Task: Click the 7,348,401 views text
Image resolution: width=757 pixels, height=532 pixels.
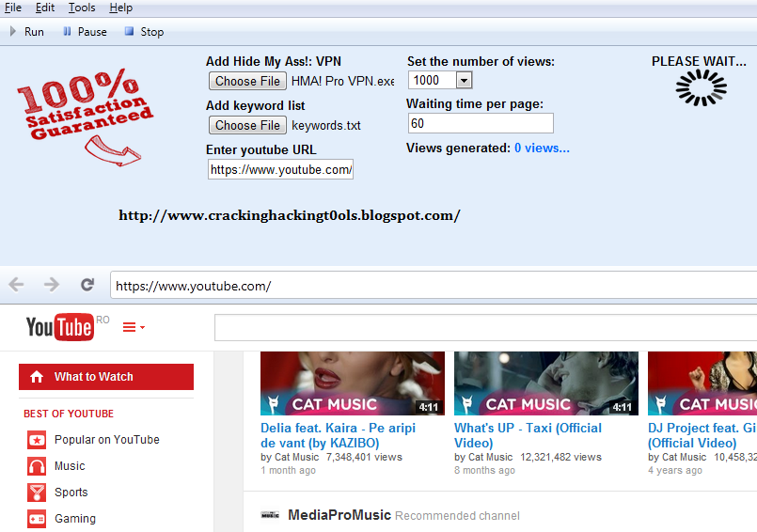Action: [364, 457]
